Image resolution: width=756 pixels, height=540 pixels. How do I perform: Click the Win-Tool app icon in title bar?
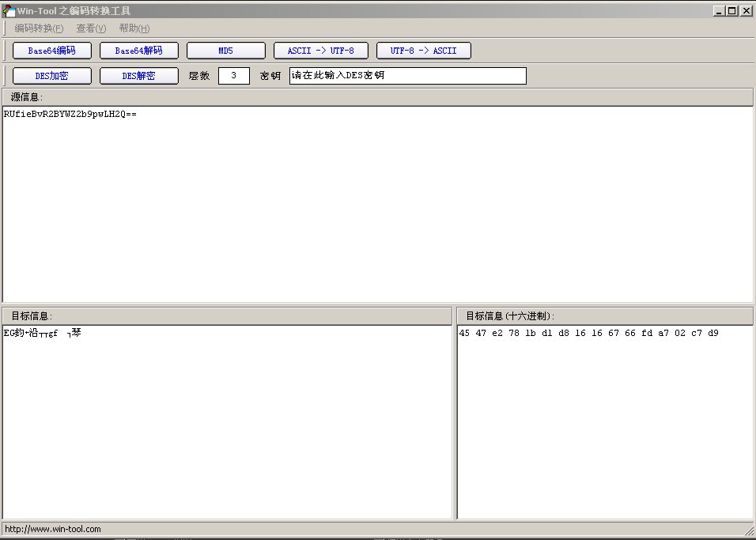tap(9, 11)
